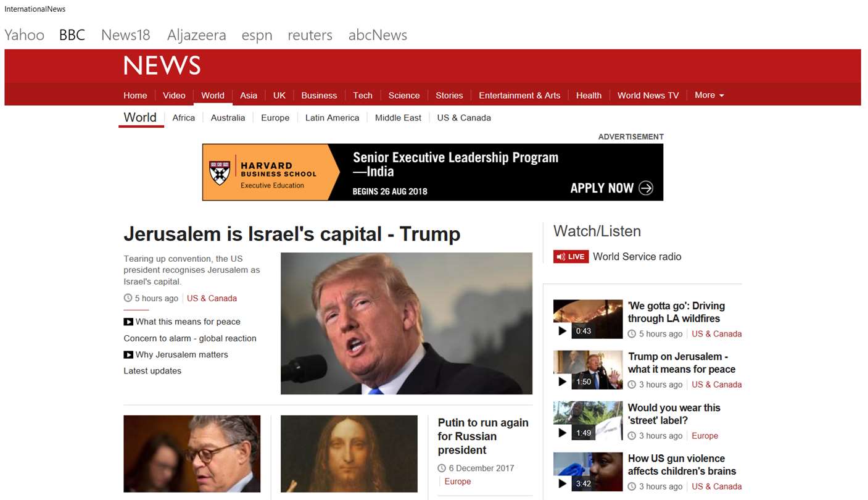Viewport: 868px width, 500px height.
Task: Open the 'Concern to alarm - global reaction' link
Action: pyautogui.click(x=190, y=338)
